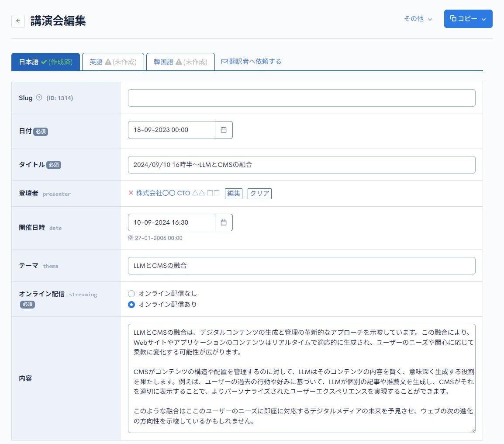Click the resize handle of 内容 textarea
The height and width of the screenshot is (444, 504).
tap(472, 430)
